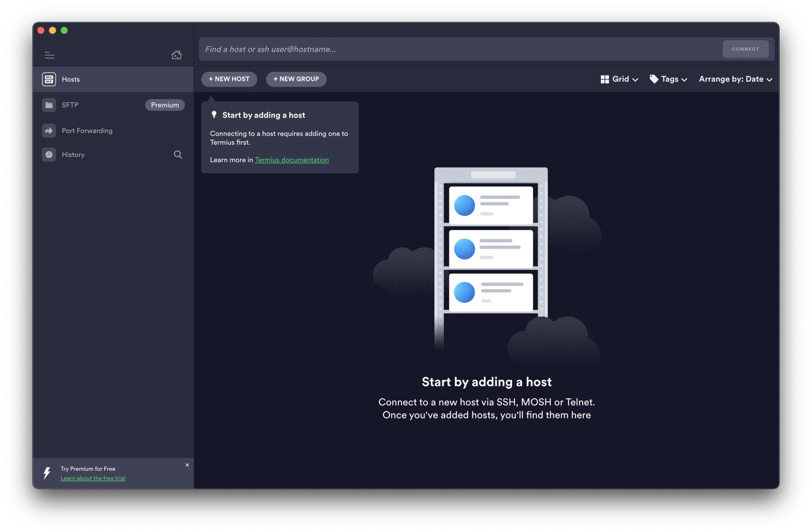
Task: Click the lightbulb tip icon
Action: [214, 115]
